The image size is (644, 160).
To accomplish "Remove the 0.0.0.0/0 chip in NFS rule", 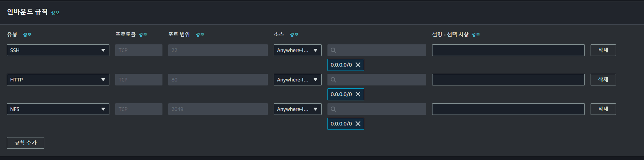I will pos(358,124).
